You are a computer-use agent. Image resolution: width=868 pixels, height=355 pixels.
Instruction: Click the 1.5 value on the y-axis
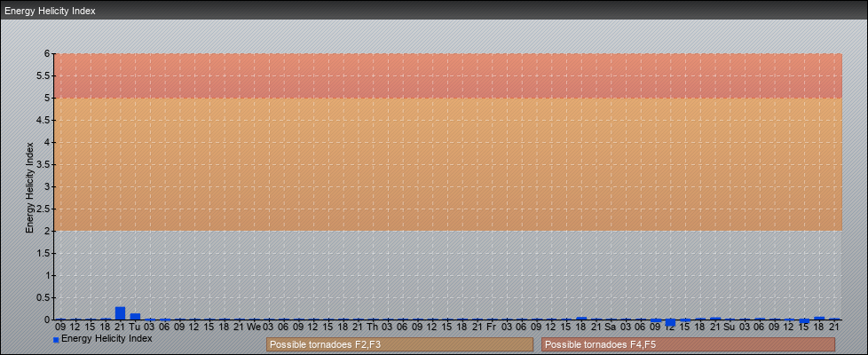44,253
